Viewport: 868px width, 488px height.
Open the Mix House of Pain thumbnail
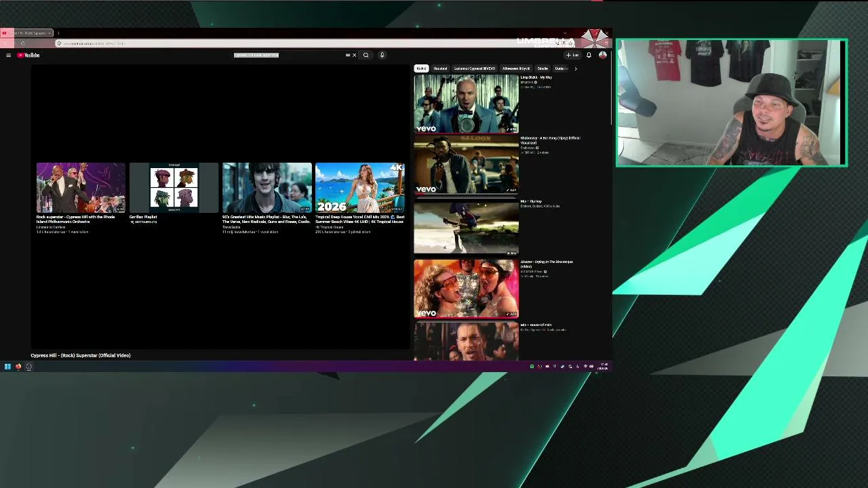coord(467,341)
